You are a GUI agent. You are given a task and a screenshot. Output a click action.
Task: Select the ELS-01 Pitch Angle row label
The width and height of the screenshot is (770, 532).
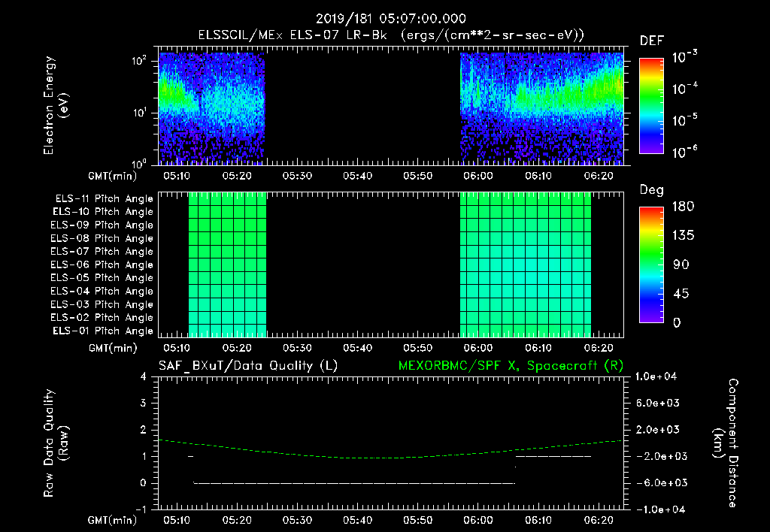[x=103, y=331]
